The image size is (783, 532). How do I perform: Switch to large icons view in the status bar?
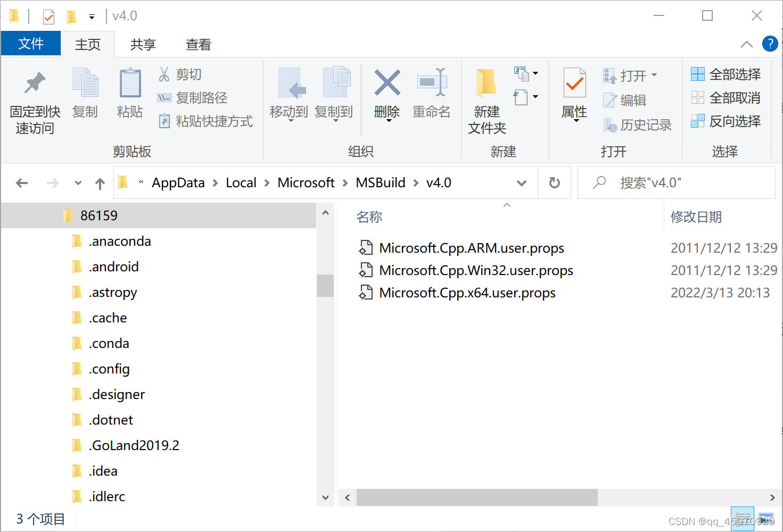pyautogui.click(x=765, y=519)
